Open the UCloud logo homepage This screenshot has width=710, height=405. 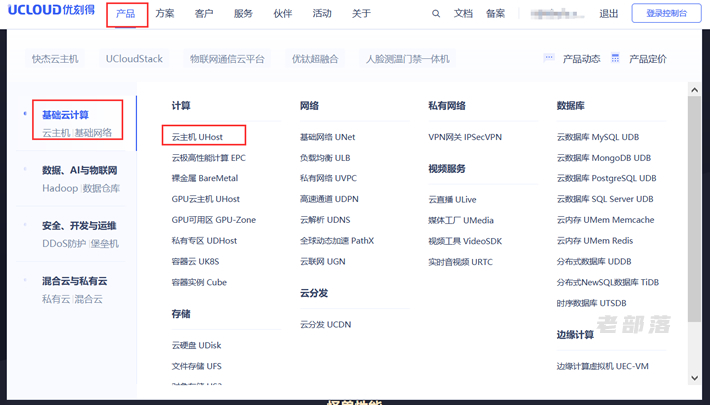pyautogui.click(x=52, y=10)
